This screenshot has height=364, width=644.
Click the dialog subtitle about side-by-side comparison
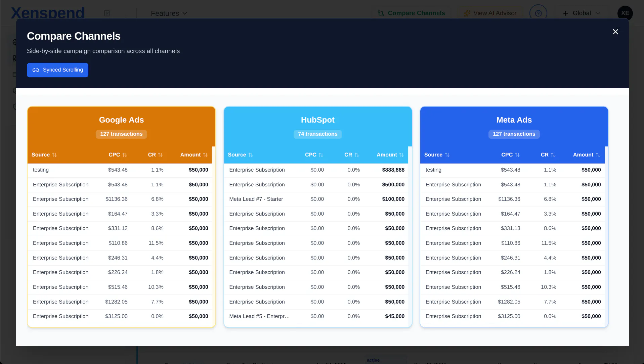pyautogui.click(x=103, y=51)
